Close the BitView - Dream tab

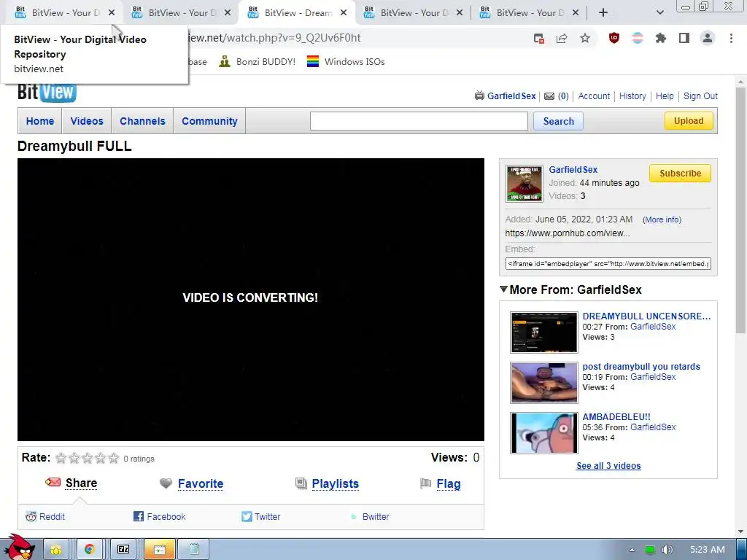tap(344, 13)
